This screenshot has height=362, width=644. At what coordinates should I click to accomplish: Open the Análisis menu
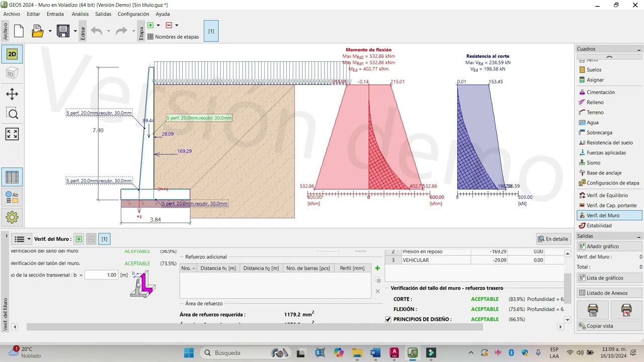80,14
